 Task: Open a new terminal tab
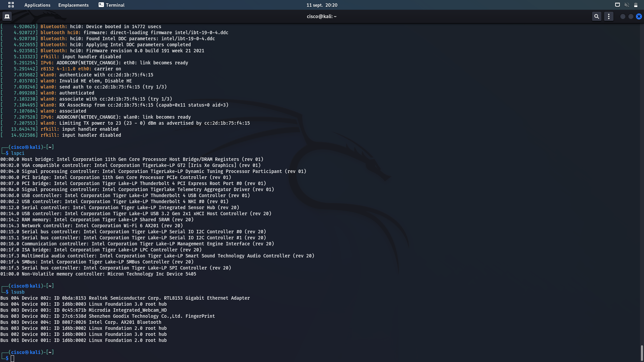click(x=7, y=16)
